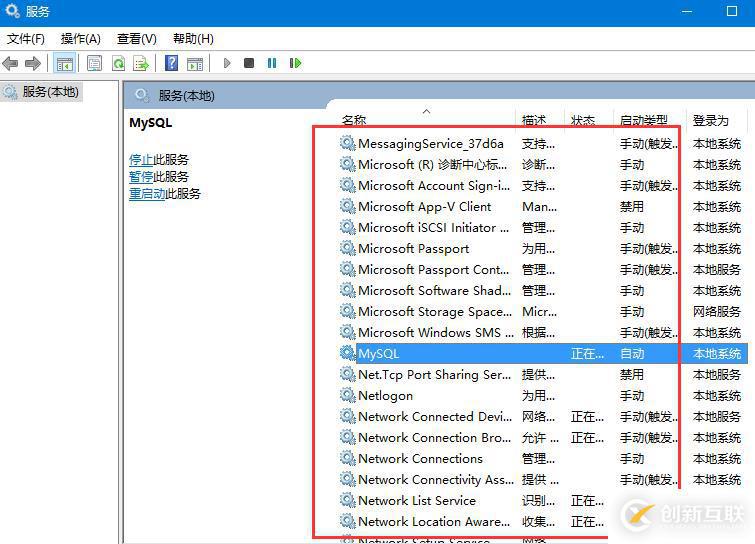Click 禁用 in Microsoft App-V Client row
Image resolution: width=755 pixels, height=544 pixels.
[632, 207]
